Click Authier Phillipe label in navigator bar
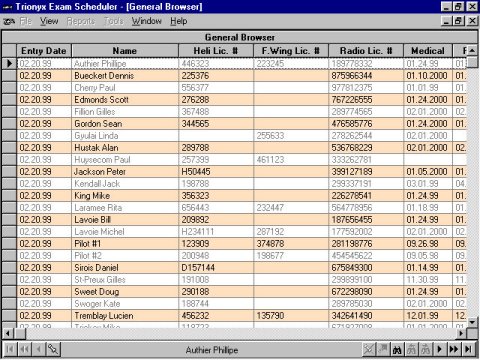The width and height of the screenshot is (480, 360). click(x=212, y=350)
